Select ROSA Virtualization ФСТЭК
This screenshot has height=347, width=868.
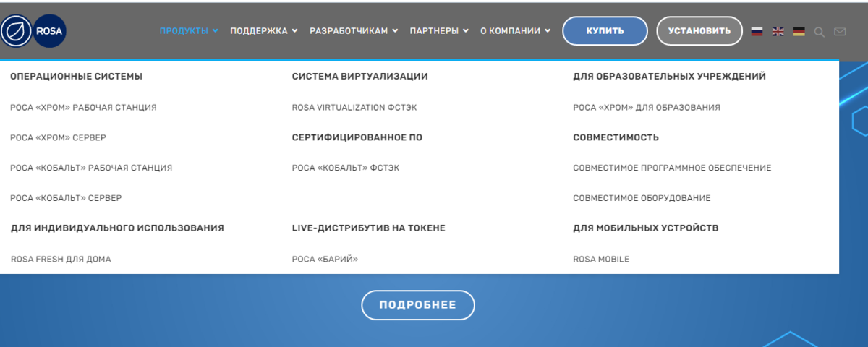coord(354,107)
